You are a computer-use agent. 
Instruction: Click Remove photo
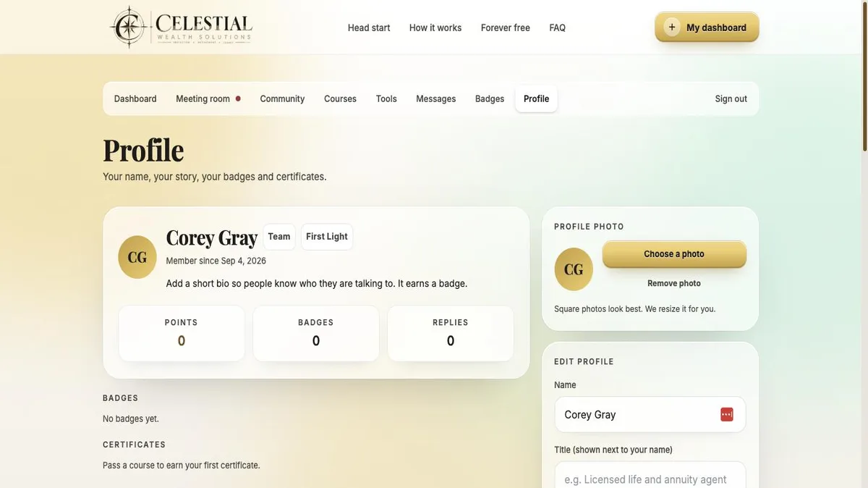point(674,283)
